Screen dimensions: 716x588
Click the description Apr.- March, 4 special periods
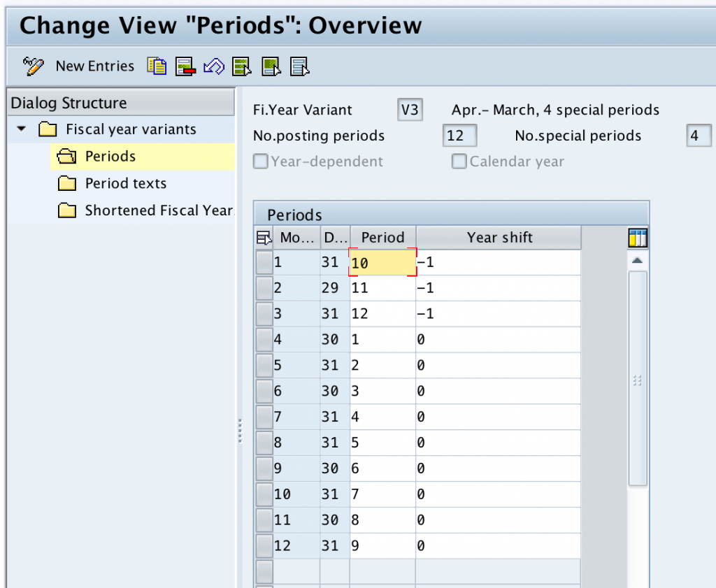tap(555, 110)
